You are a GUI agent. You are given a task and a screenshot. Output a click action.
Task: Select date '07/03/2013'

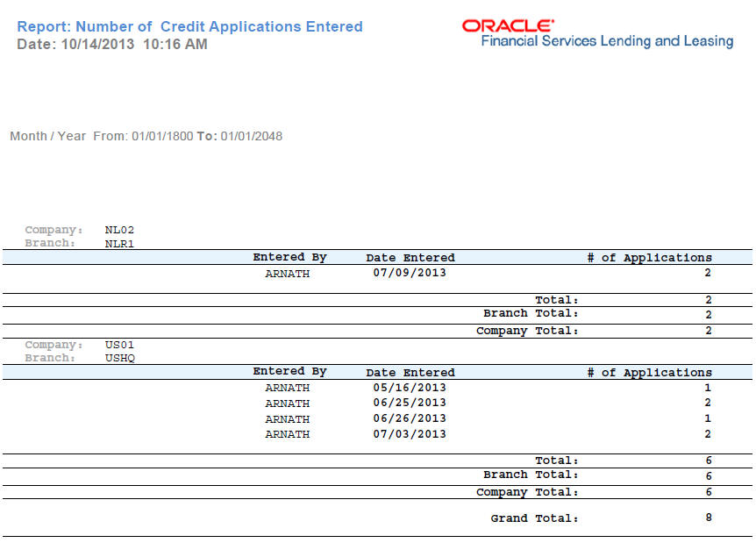tap(410, 433)
